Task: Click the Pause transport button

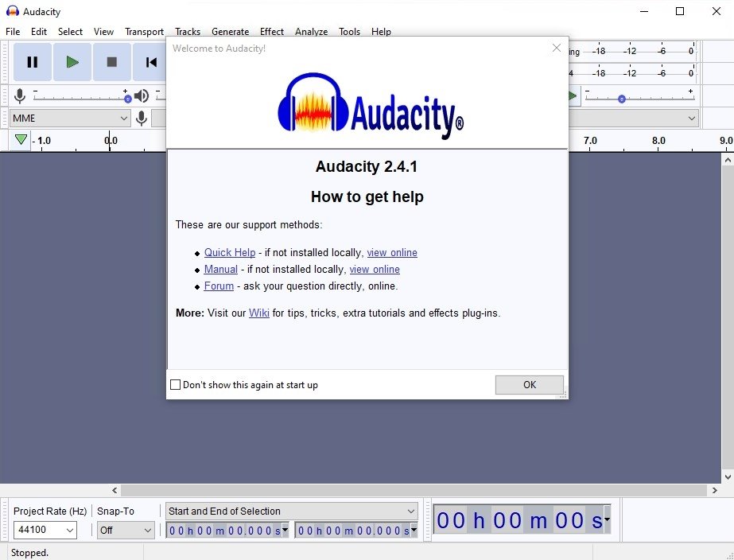Action: [33, 62]
